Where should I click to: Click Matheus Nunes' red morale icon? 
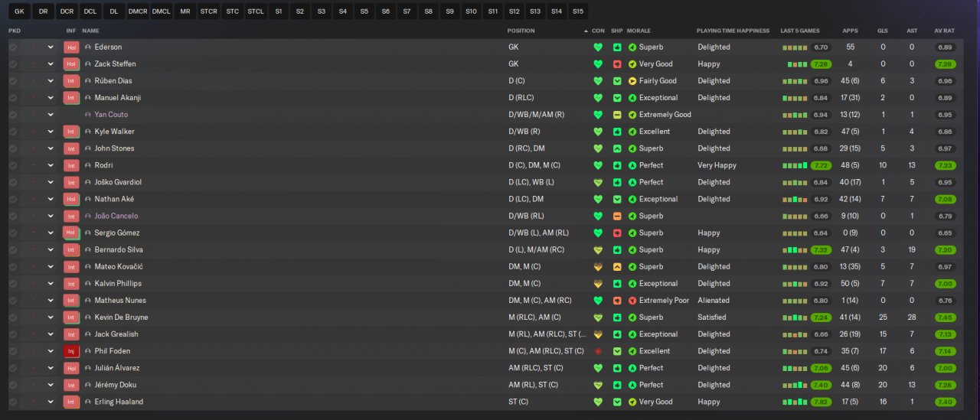coord(632,301)
